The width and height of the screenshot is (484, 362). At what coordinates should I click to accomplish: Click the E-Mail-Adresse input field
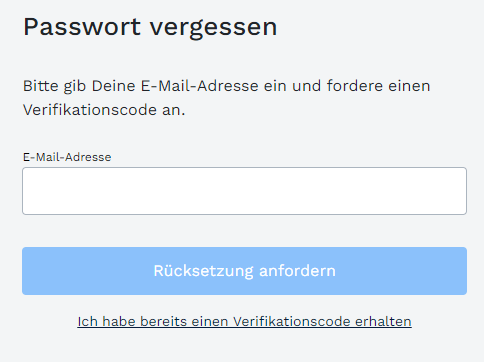click(x=244, y=191)
